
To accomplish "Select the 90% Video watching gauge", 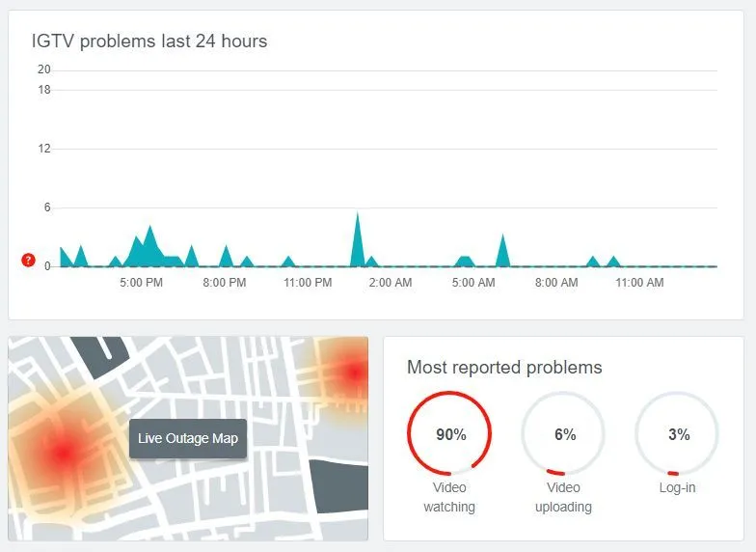I will [x=449, y=432].
